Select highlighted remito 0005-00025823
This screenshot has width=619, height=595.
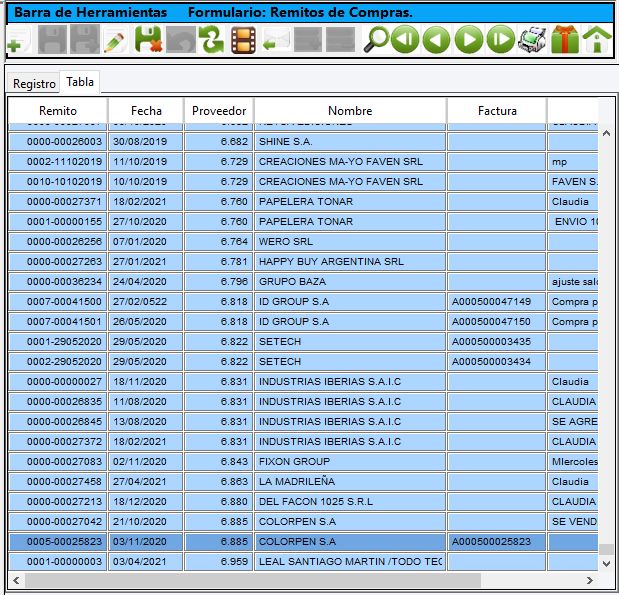[x=58, y=542]
